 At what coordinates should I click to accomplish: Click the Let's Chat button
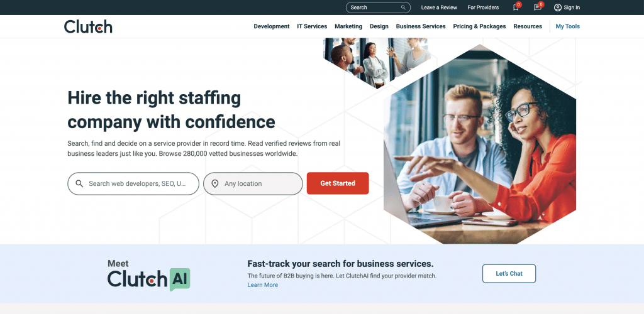click(509, 273)
